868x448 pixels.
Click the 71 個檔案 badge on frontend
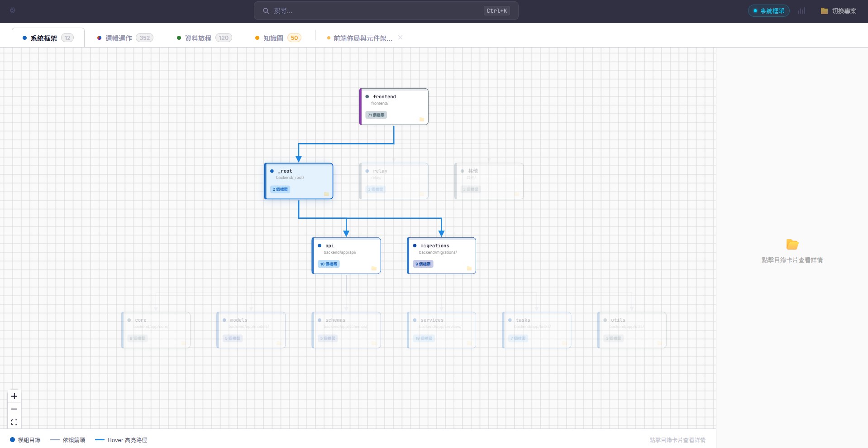[376, 115]
